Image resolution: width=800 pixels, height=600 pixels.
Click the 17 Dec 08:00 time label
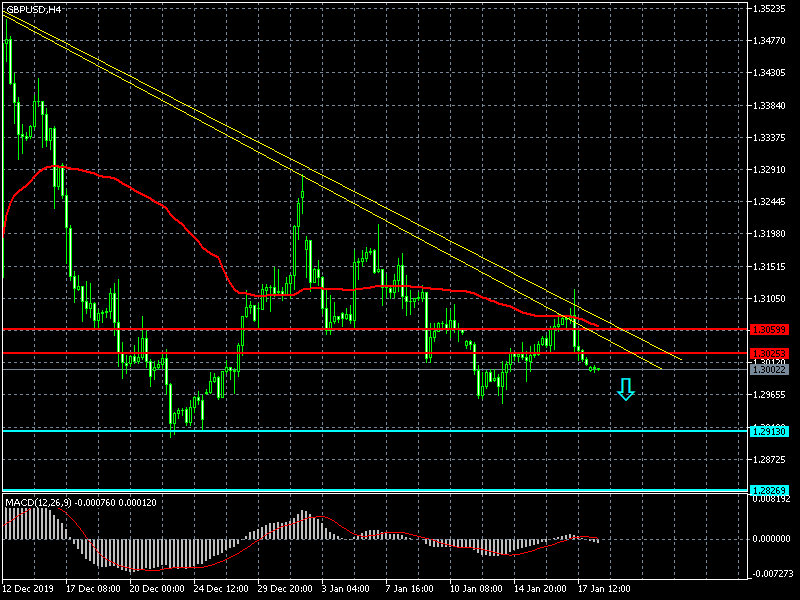point(93,589)
